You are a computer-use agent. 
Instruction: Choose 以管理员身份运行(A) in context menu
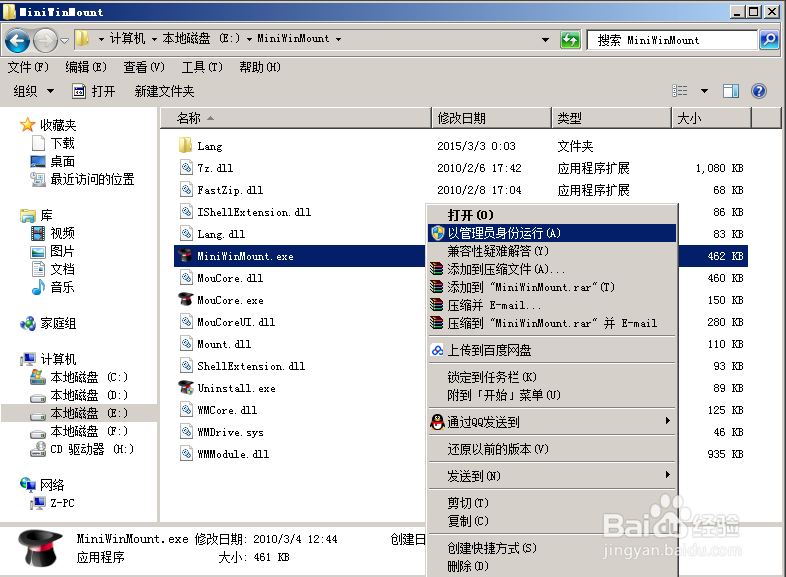tap(552, 233)
